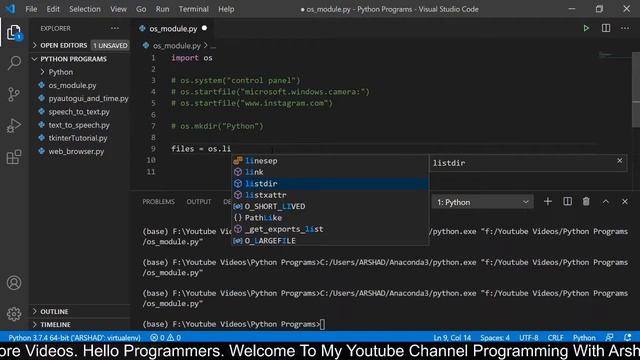The width and height of the screenshot is (640, 360).
Task: Maximize the panel with up chevron
Action: [606, 202]
